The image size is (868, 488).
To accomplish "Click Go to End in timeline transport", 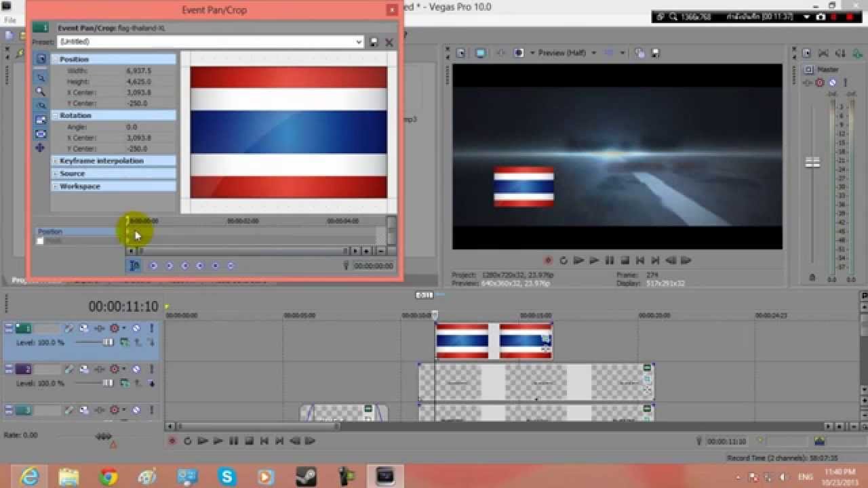I will [279, 441].
